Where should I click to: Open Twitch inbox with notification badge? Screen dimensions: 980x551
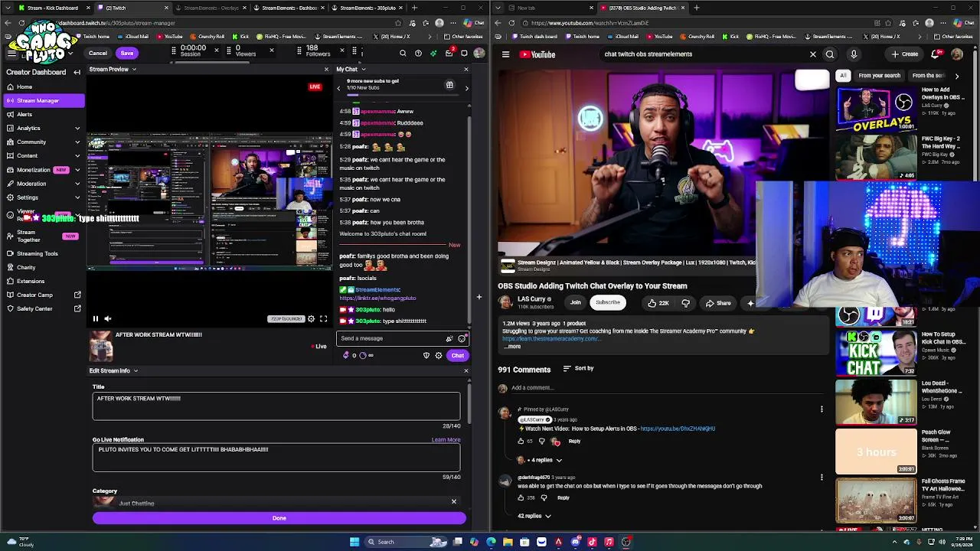click(449, 54)
